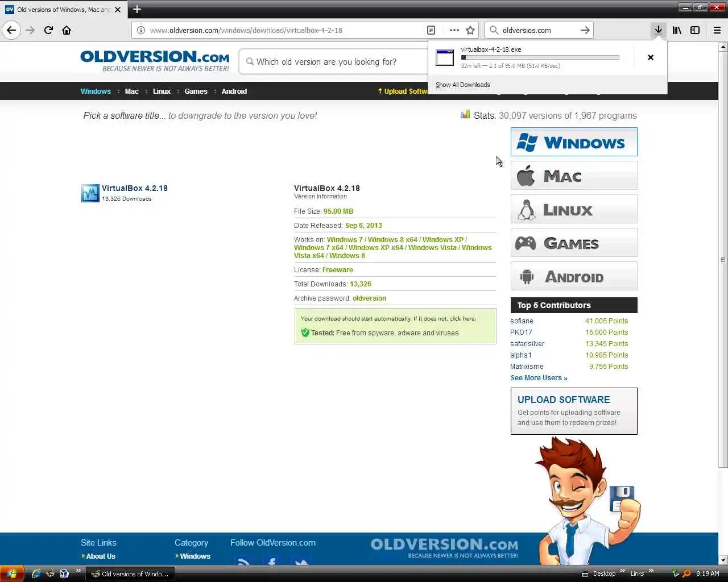The image size is (728, 582).
Task: Submit the search with the arrow
Action: [x=585, y=30]
